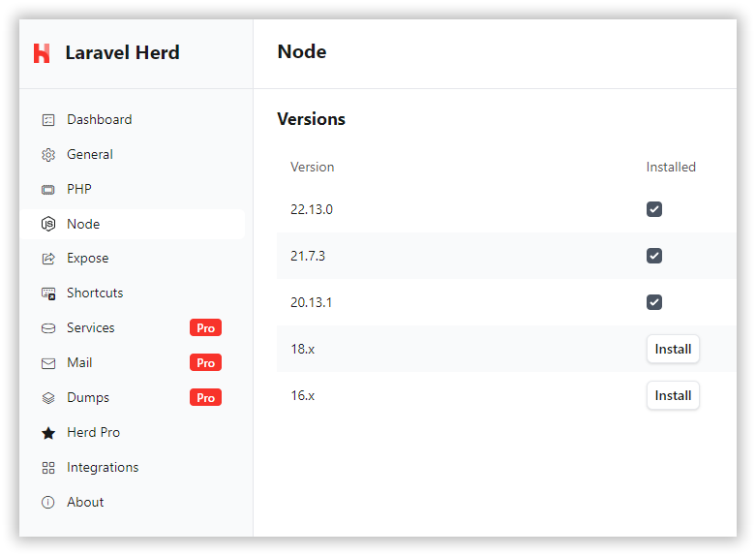Open the Integrations page
Viewport: 756px width, 556px height.
tap(133, 468)
